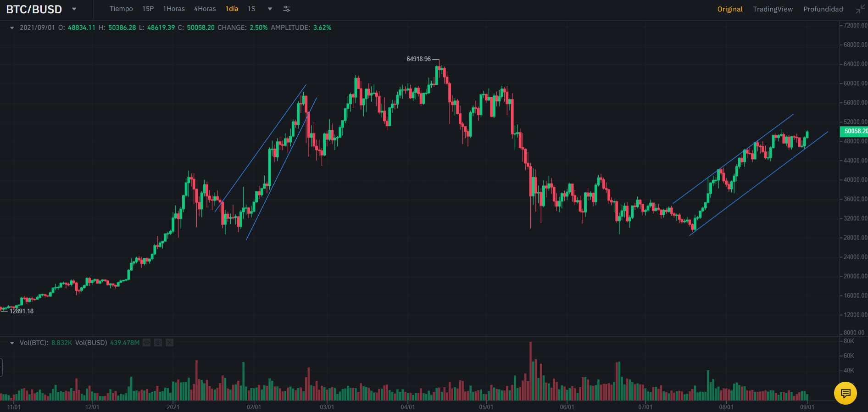Click the Vol(BUSD) value 439.478M
The width and height of the screenshot is (868, 412).
[125, 343]
